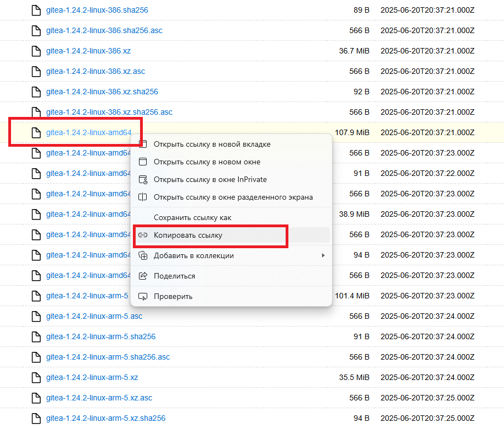Click 'Копировать ссылку' to copy the link
Image resolution: width=504 pixels, height=428 pixels.
coord(231,236)
